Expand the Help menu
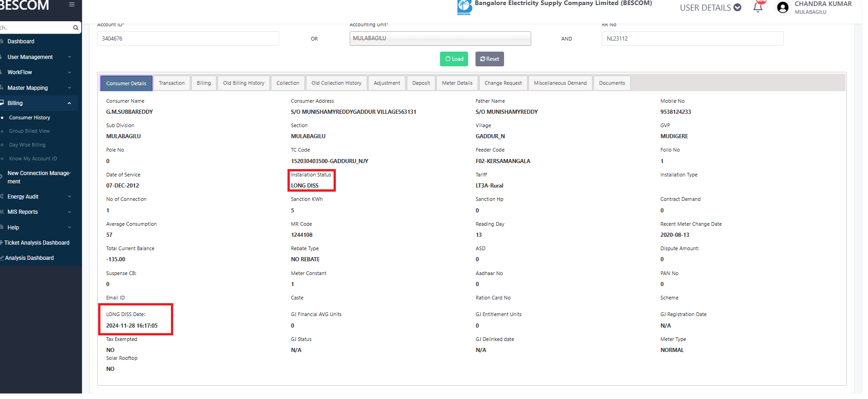 pyautogui.click(x=39, y=228)
